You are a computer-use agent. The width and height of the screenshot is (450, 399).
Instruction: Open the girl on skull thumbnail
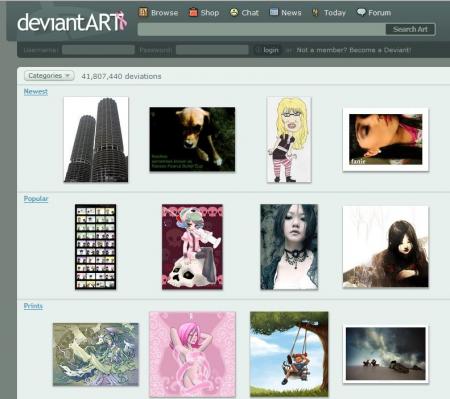pyautogui.click(x=192, y=247)
